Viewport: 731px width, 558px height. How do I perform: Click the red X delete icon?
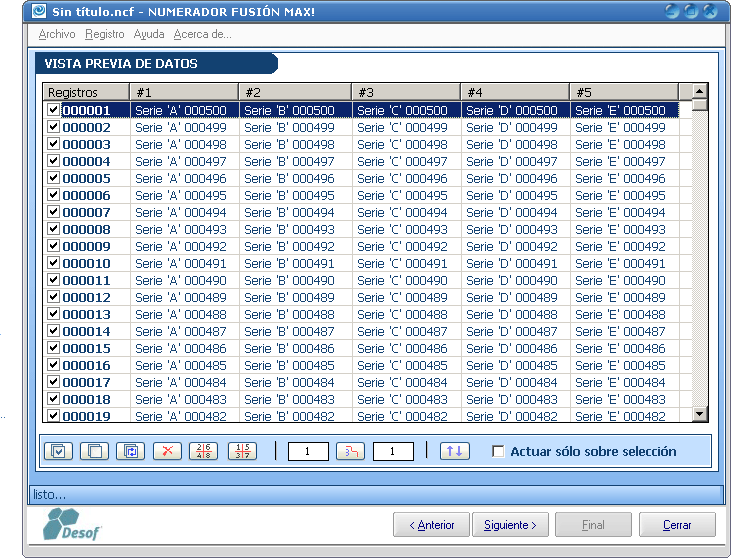click(x=167, y=451)
